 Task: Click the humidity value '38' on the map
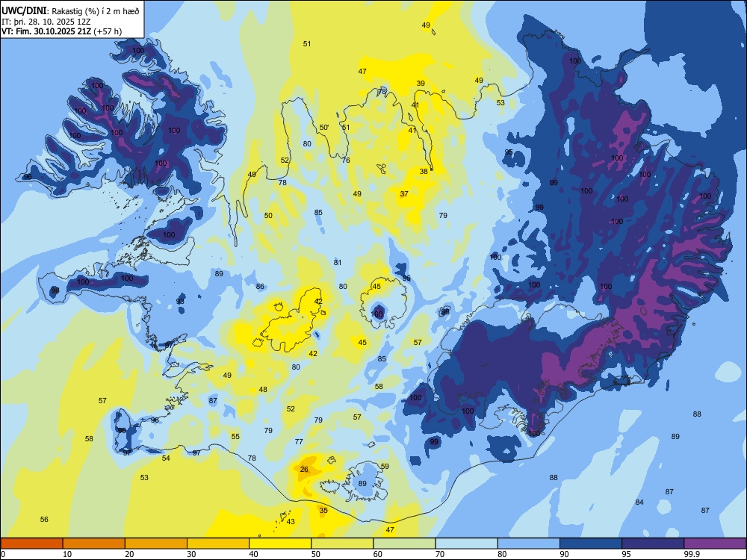424,172
